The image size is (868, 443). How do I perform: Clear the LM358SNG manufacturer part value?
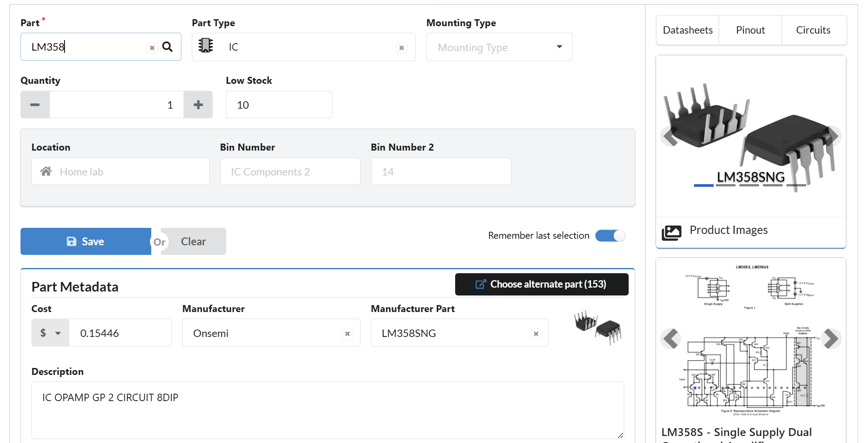[x=536, y=333]
